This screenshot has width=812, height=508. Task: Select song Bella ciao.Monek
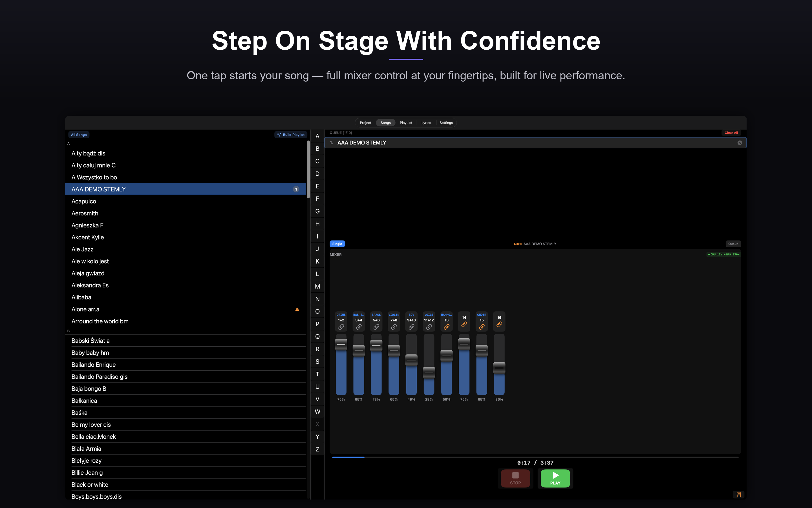(186, 437)
